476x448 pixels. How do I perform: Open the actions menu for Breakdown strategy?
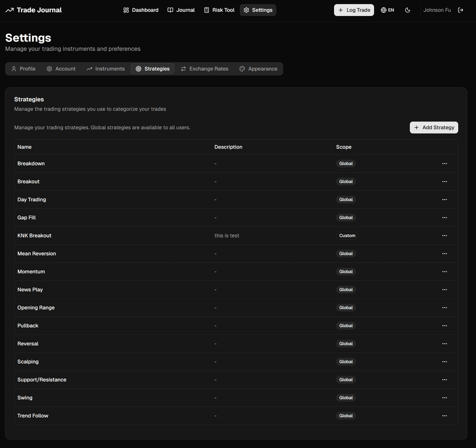(444, 163)
